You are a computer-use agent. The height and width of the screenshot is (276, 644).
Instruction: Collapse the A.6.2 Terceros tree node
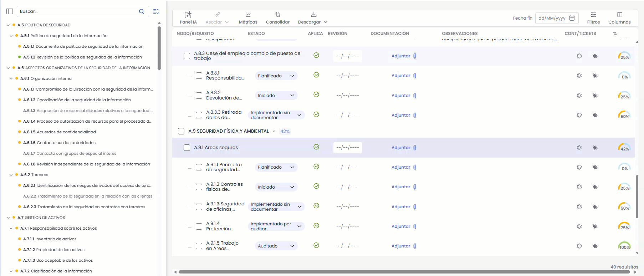point(11,175)
